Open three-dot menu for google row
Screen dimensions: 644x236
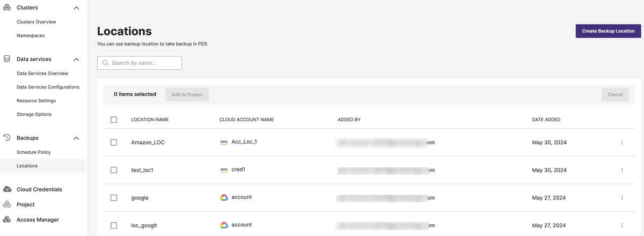622,198
